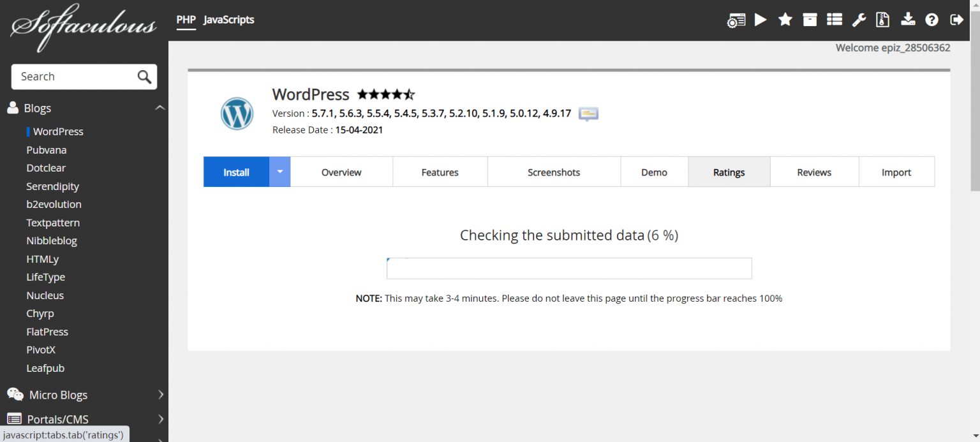Switch to the JavaScripts tab
This screenshot has height=442, width=980.
(228, 20)
